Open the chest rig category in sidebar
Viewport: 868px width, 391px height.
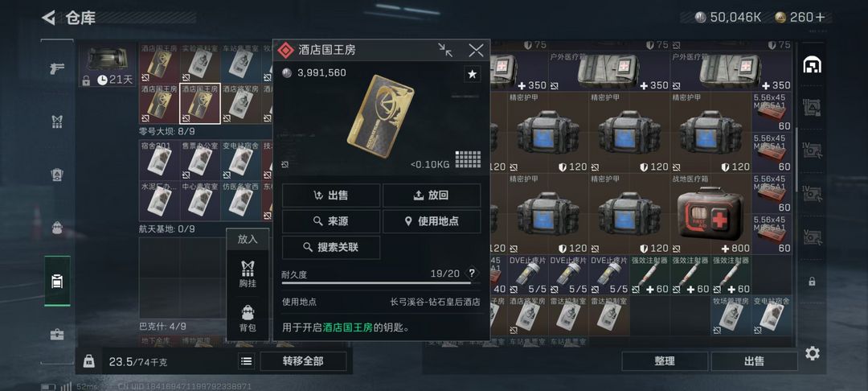57,121
